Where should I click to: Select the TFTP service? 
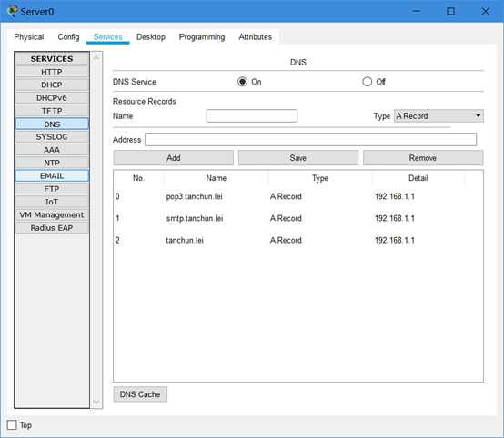tap(52, 111)
